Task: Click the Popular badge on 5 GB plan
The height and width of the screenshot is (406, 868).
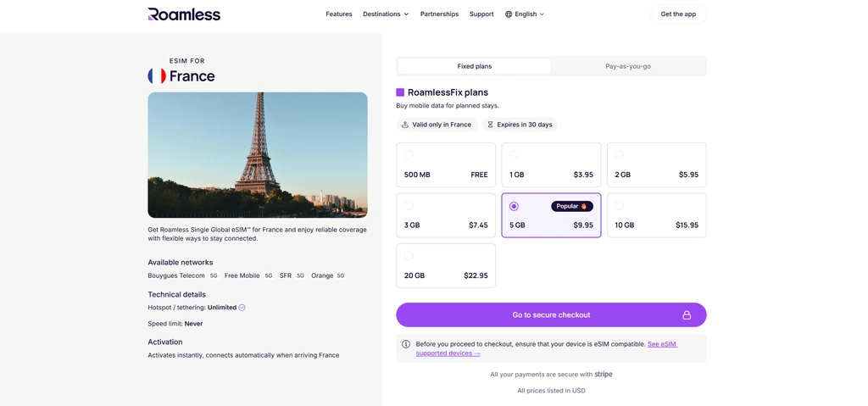Action: (572, 206)
